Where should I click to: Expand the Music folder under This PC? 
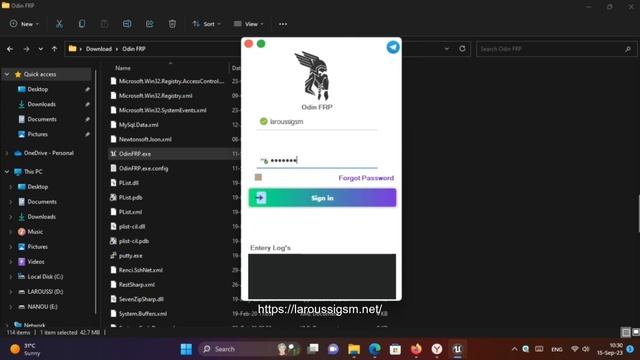(11, 232)
